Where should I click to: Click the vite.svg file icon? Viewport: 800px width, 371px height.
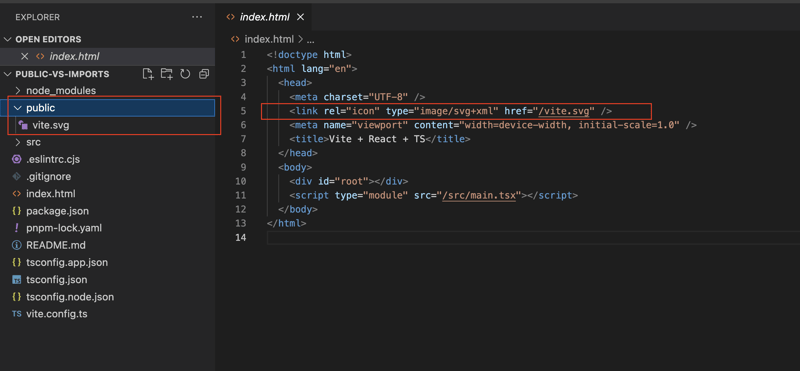[x=22, y=125]
